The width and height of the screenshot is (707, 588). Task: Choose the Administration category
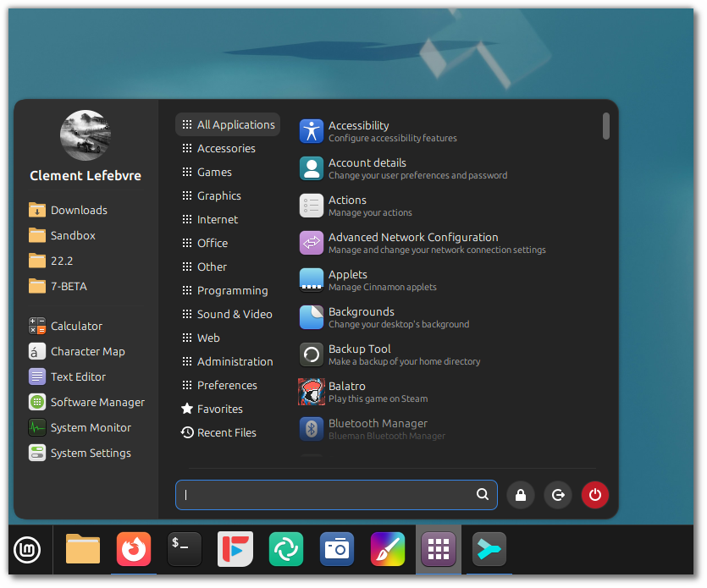(235, 361)
